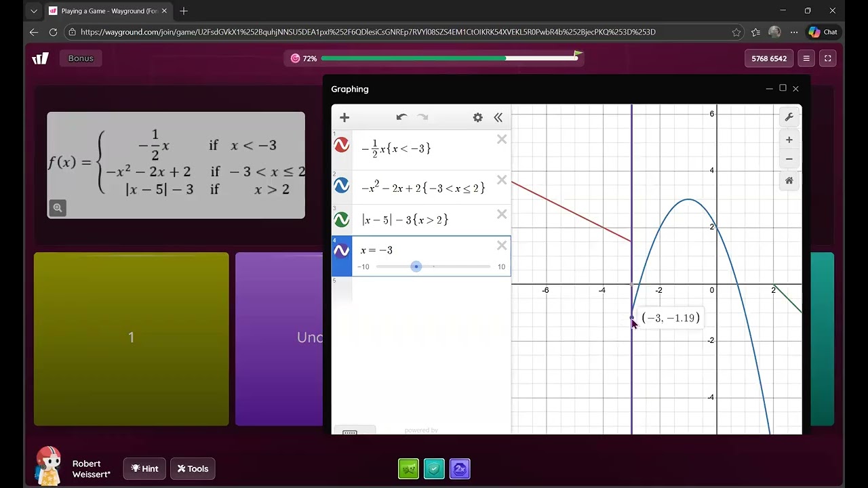This screenshot has height=488, width=868.
Task: Bookmark this page with the star
Action: (736, 32)
